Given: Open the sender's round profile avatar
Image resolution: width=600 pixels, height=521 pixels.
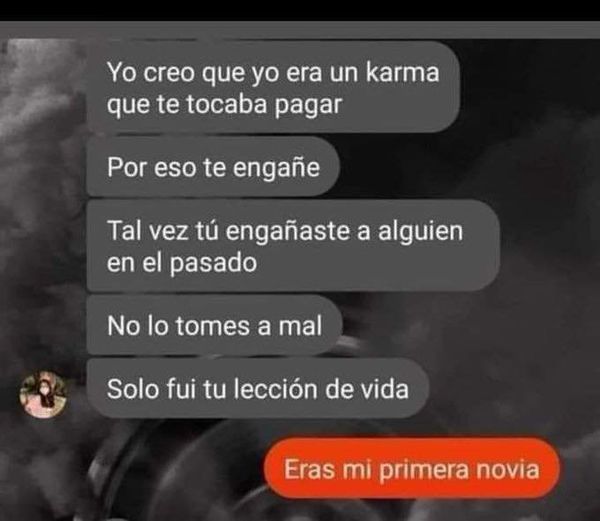Looking at the screenshot, I should tap(43, 394).
